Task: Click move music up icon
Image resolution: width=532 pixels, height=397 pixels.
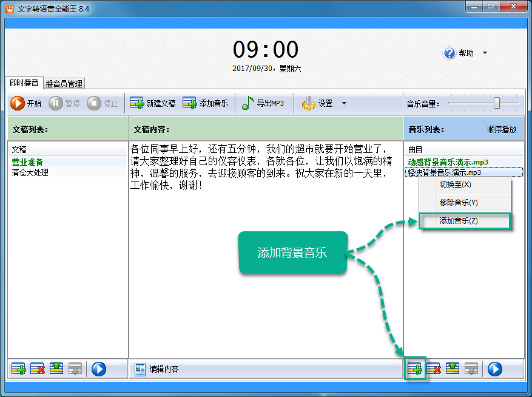Action: (453, 369)
